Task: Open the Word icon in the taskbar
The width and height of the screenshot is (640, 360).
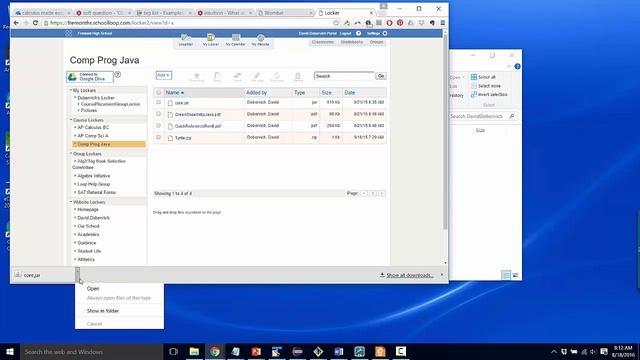Action: pyautogui.click(x=339, y=351)
